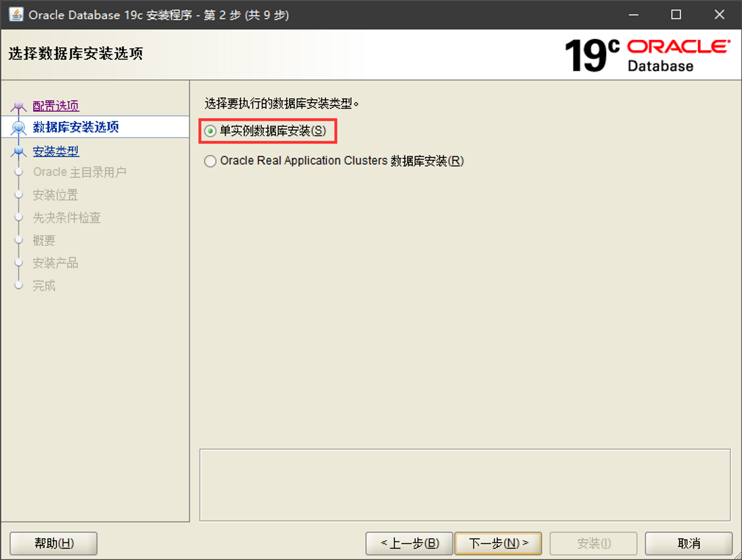Close the Oracle installer window
Screen dimensions: 742x560
(719, 15)
